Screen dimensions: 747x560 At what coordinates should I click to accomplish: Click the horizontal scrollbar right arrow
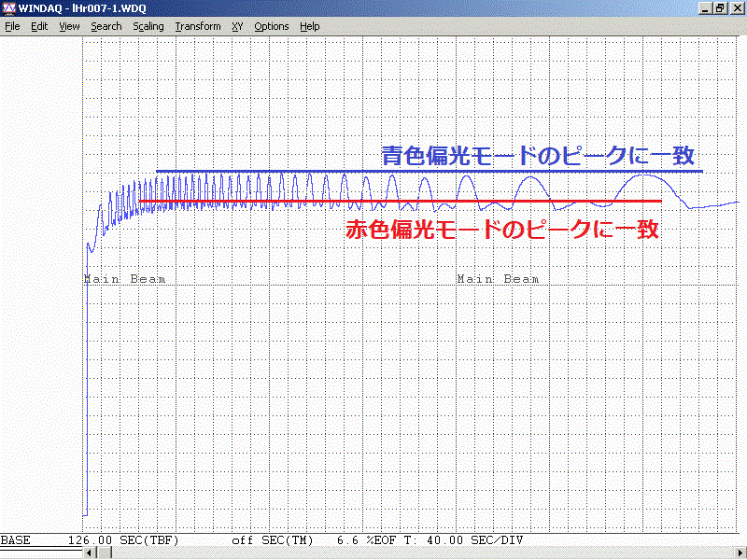(x=740, y=553)
